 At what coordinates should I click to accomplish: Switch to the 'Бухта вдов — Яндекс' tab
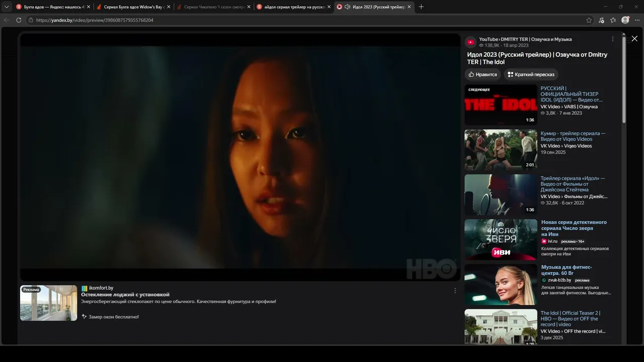click(x=52, y=7)
